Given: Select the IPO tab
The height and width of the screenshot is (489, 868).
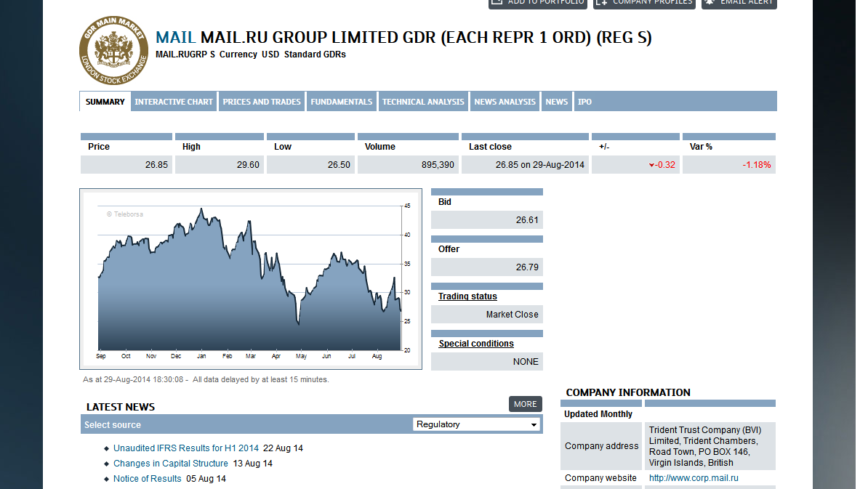Looking at the screenshot, I should tap(584, 102).
